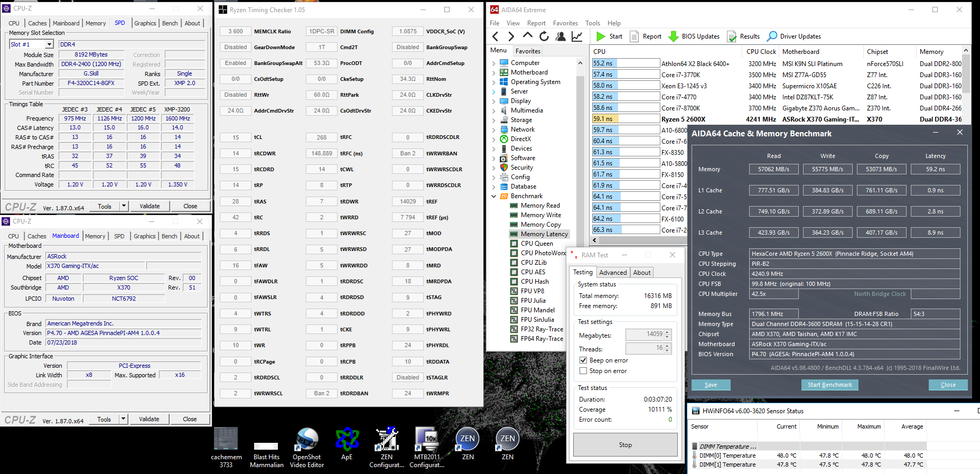The height and width of the screenshot is (474, 980).
Task: Save the Cache & Memory Benchmark result
Action: point(711,385)
